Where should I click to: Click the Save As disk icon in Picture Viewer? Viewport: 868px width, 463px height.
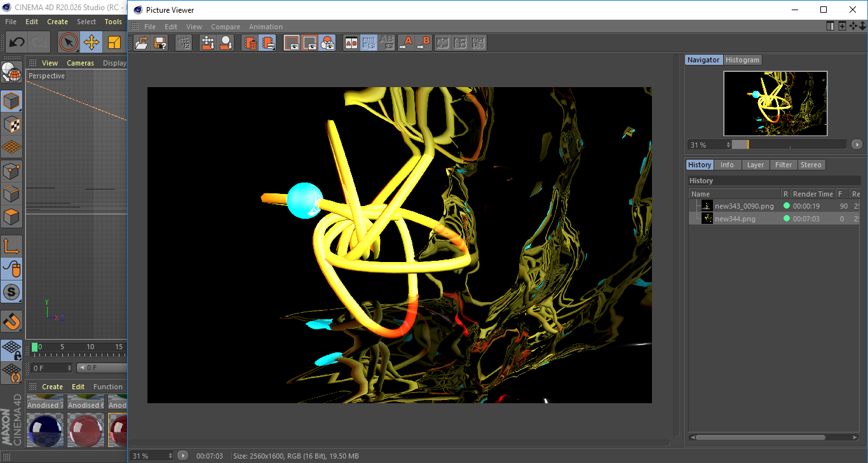(x=160, y=43)
